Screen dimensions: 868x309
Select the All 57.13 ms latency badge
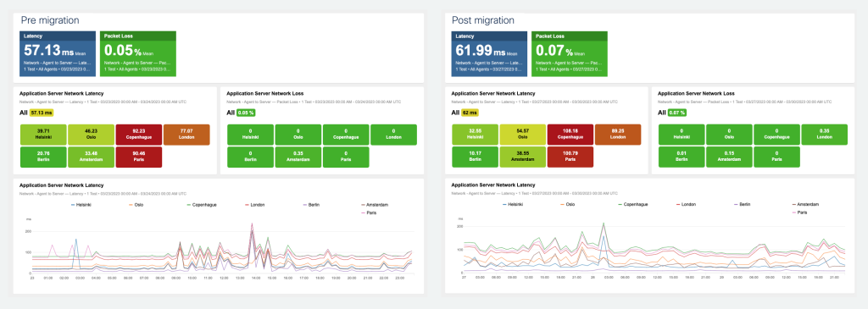pyautogui.click(x=42, y=113)
